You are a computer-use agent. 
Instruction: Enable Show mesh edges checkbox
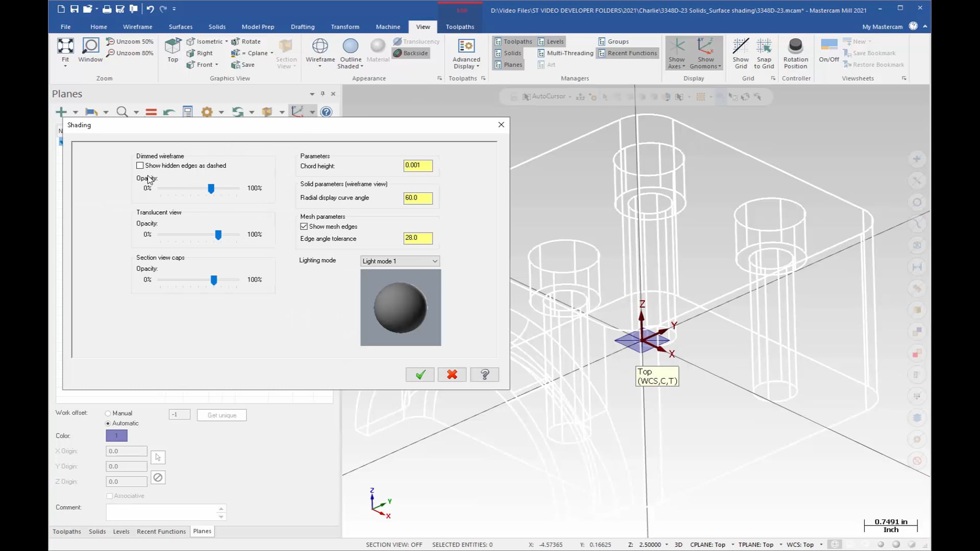pos(304,226)
